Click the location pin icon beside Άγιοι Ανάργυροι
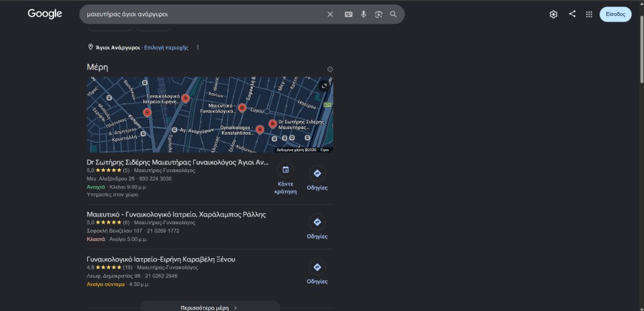The height and width of the screenshot is (311, 644). coord(91,47)
